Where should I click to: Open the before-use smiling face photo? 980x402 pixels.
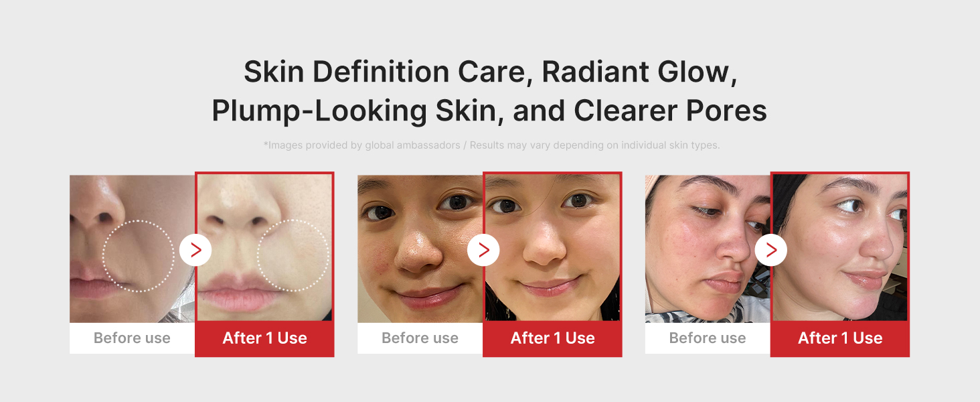[x=420, y=249]
